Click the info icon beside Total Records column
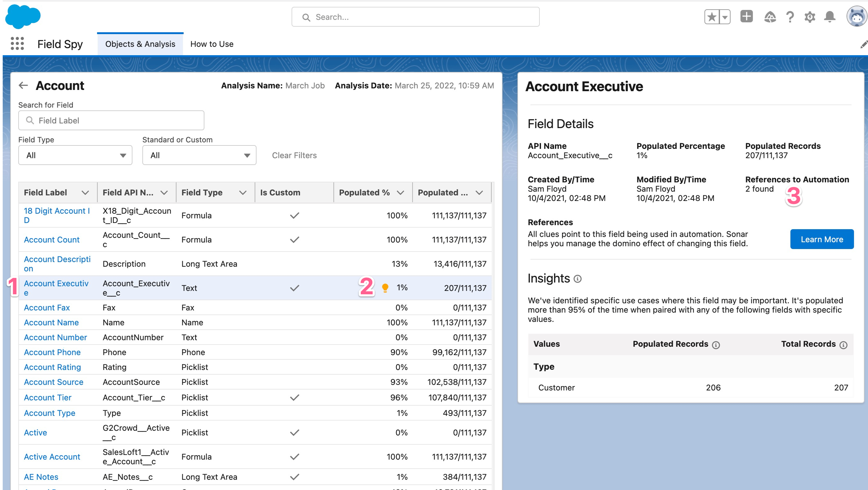Screen dimensions: 868x490 [x=843, y=345]
